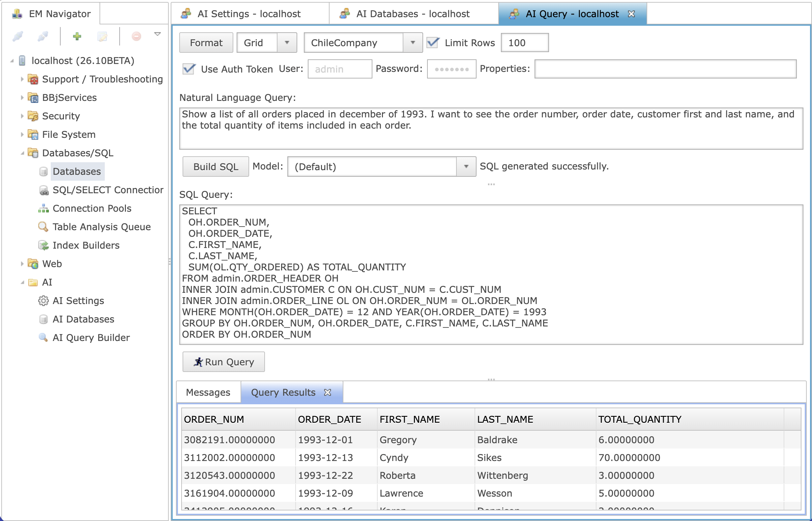Click the green plus add icon
812x521 pixels.
pos(77,36)
